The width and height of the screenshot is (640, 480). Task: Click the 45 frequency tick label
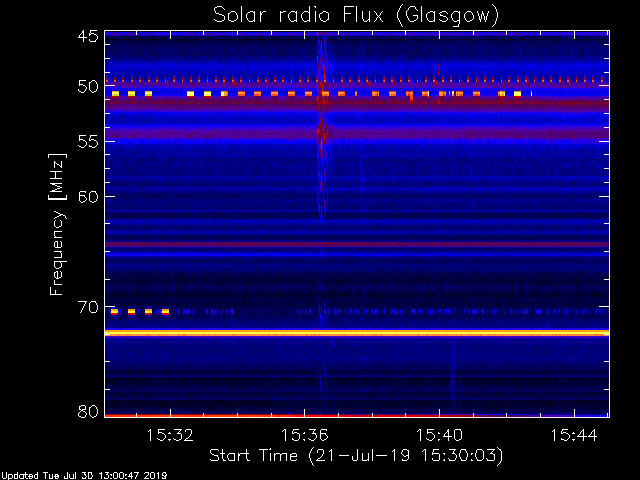tap(88, 36)
